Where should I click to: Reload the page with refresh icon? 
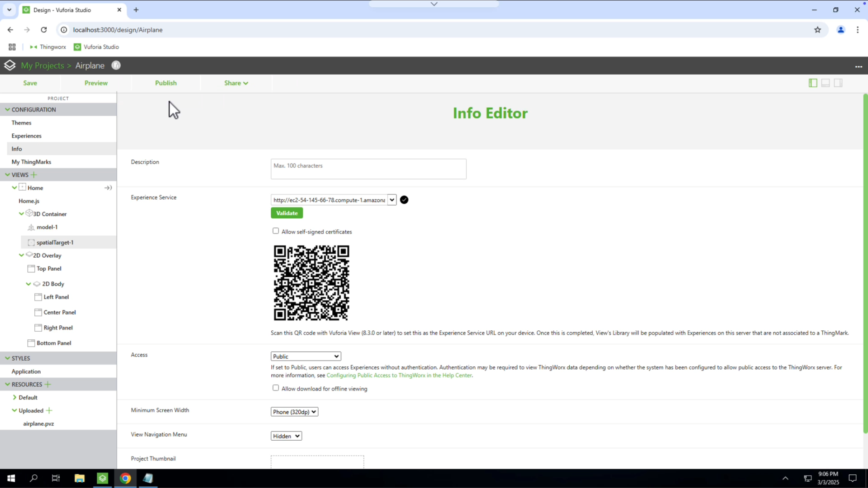[44, 30]
